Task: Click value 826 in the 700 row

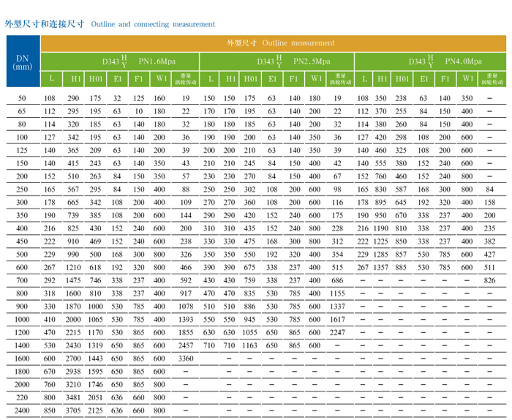Action: pyautogui.click(x=489, y=280)
